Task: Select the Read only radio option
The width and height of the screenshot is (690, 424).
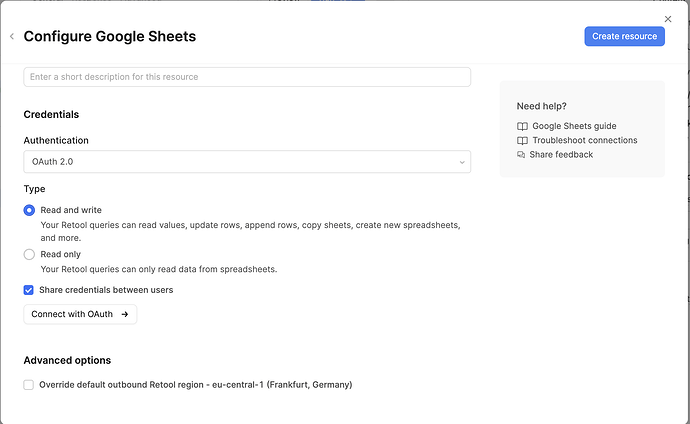Action: pos(29,254)
